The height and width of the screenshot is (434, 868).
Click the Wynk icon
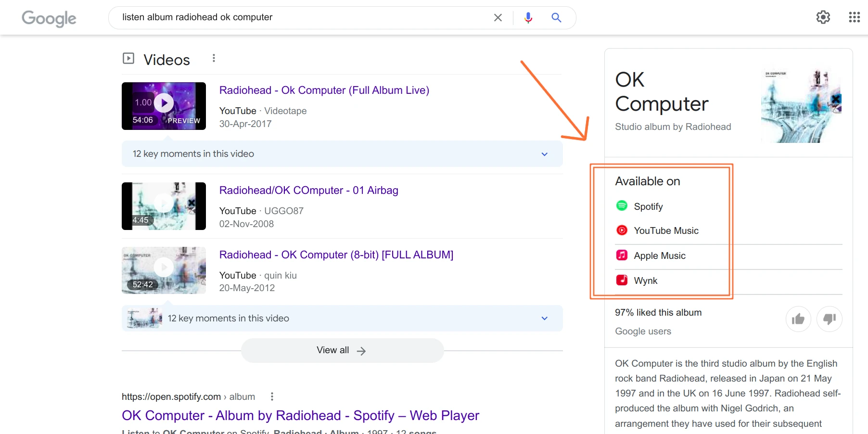pyautogui.click(x=622, y=280)
